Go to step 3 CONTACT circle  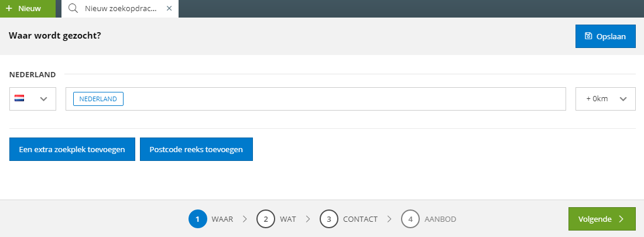tap(329, 219)
